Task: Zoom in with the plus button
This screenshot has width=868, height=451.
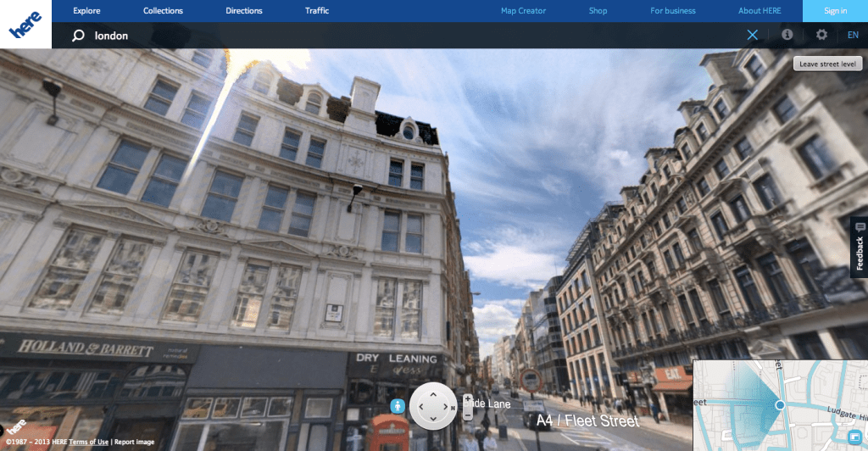Action: click(468, 399)
